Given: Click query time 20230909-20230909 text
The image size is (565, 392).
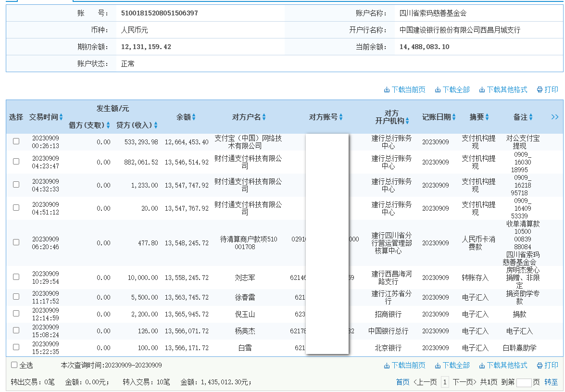Looking at the screenshot, I should pyautogui.click(x=133, y=365).
